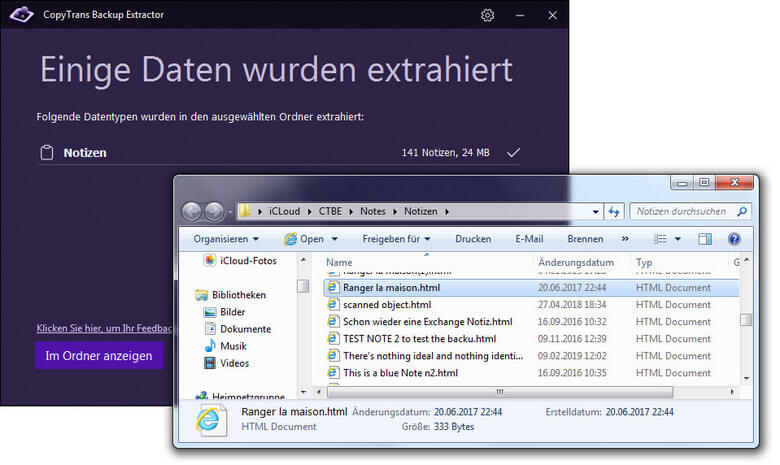Select iCloud-Fotos in navigation pane
Screen dimensions: 780x465
[248, 261]
